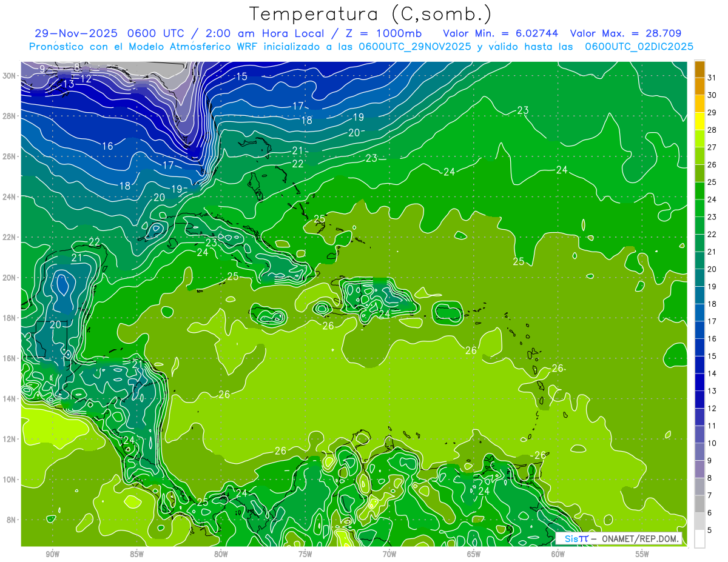
Task: Click the 65W longitude axis label
Action: (474, 554)
